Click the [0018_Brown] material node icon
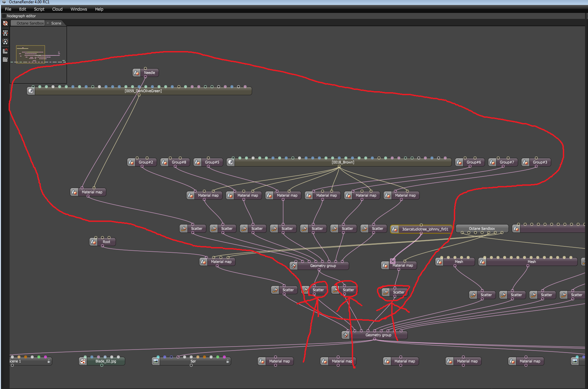588x389 pixels. 231,162
